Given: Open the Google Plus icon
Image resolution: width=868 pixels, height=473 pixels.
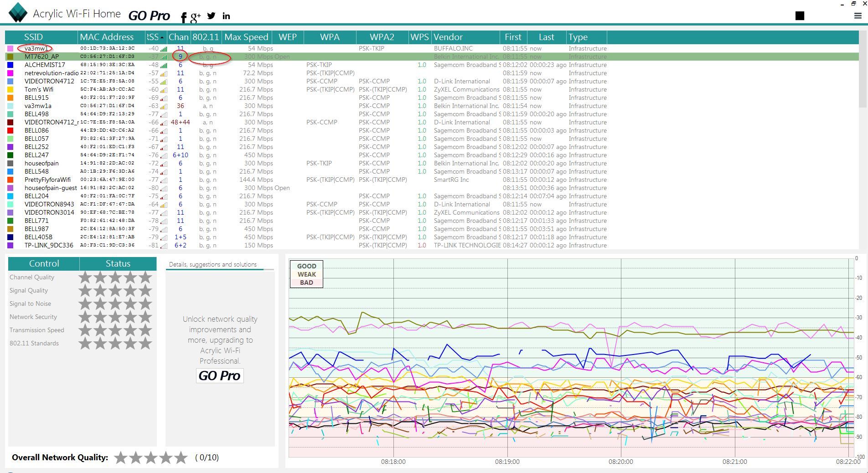Looking at the screenshot, I should coord(195,17).
